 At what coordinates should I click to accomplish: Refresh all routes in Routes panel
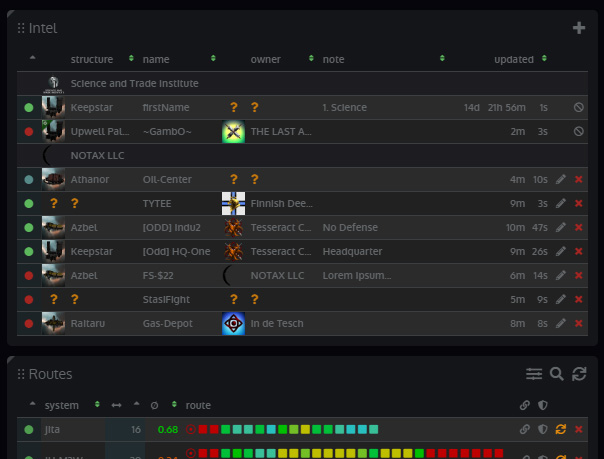point(578,374)
